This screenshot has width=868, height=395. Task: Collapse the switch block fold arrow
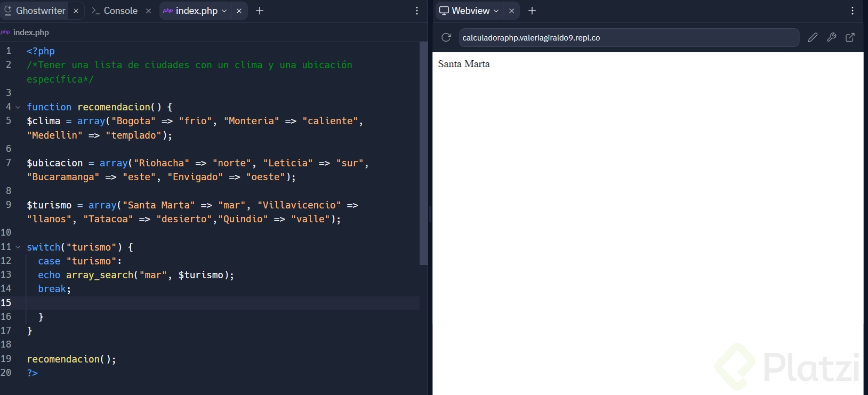tap(18, 247)
